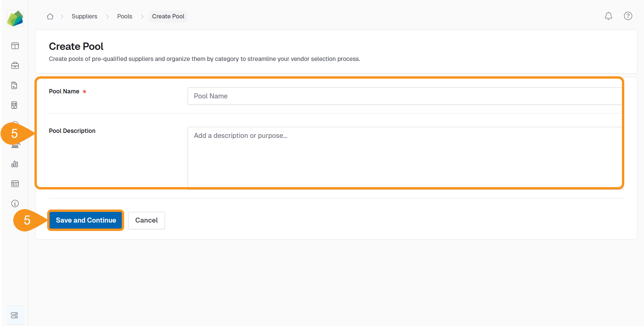Open the briefcase icon in sidebar
The height and width of the screenshot is (326, 644).
[x=15, y=66]
